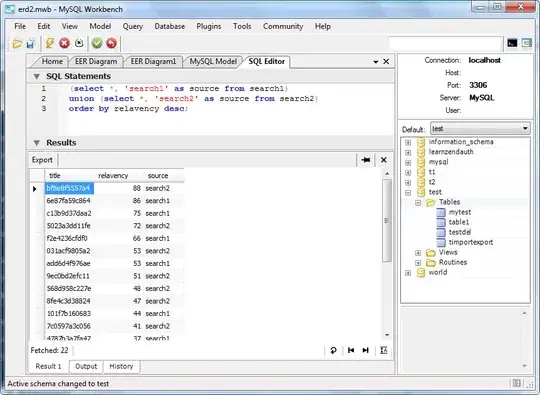Pin the results tab with the pushpin icon

366,160
